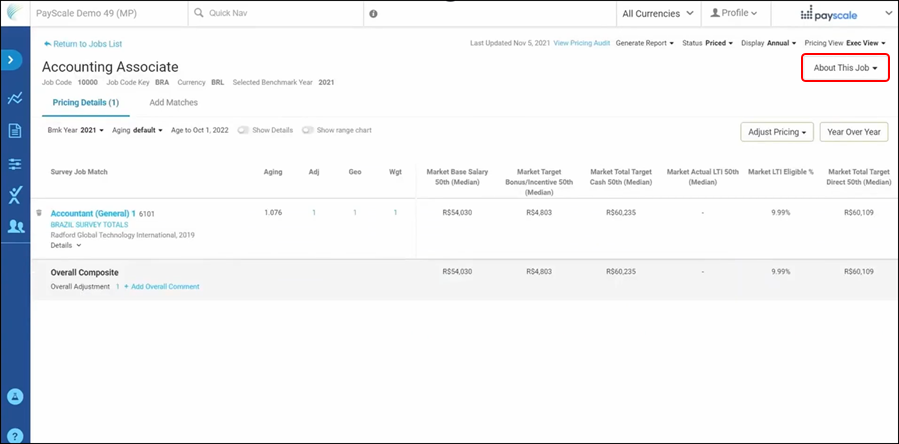
Task: Open the About This Job dropdown
Action: click(845, 68)
